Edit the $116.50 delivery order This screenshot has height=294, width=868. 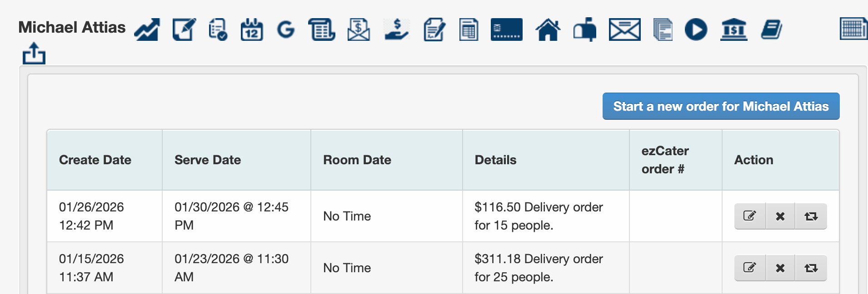[750, 216]
